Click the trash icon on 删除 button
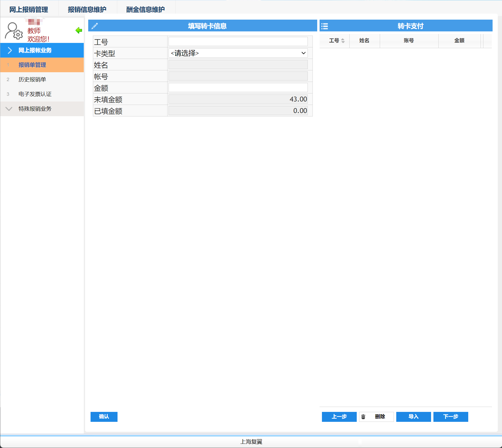Screen dimensions: 502x448 (363, 417)
